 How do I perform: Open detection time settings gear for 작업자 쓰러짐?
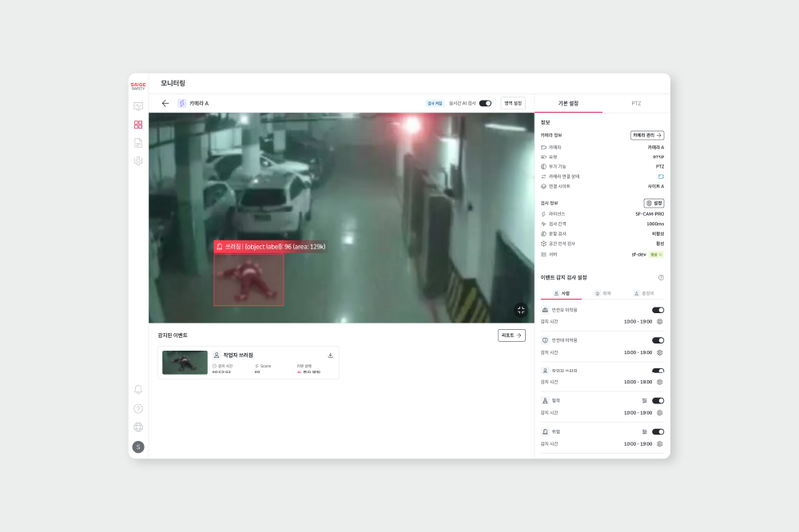pyautogui.click(x=658, y=382)
